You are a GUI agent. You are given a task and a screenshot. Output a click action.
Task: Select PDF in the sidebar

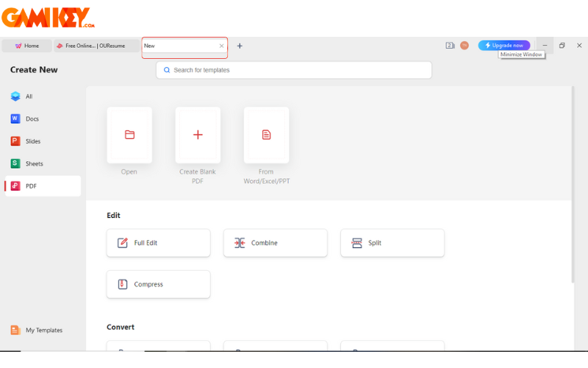coord(31,186)
